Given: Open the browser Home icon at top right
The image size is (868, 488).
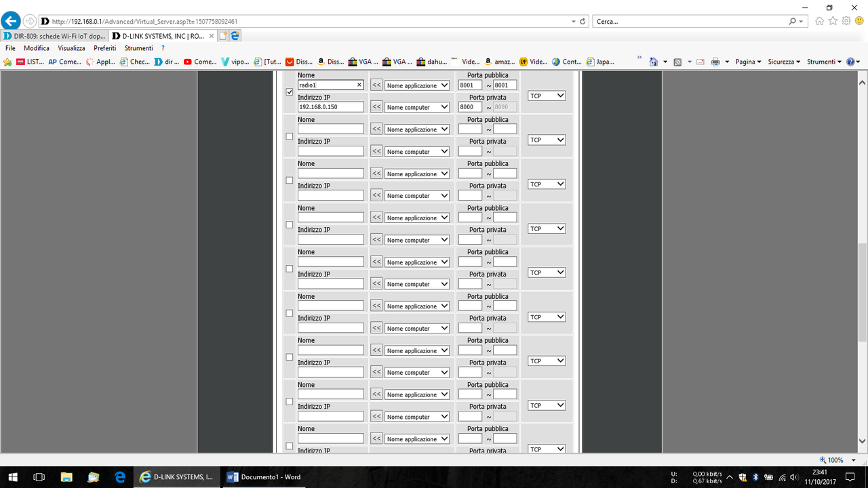Looking at the screenshot, I should tap(820, 21).
